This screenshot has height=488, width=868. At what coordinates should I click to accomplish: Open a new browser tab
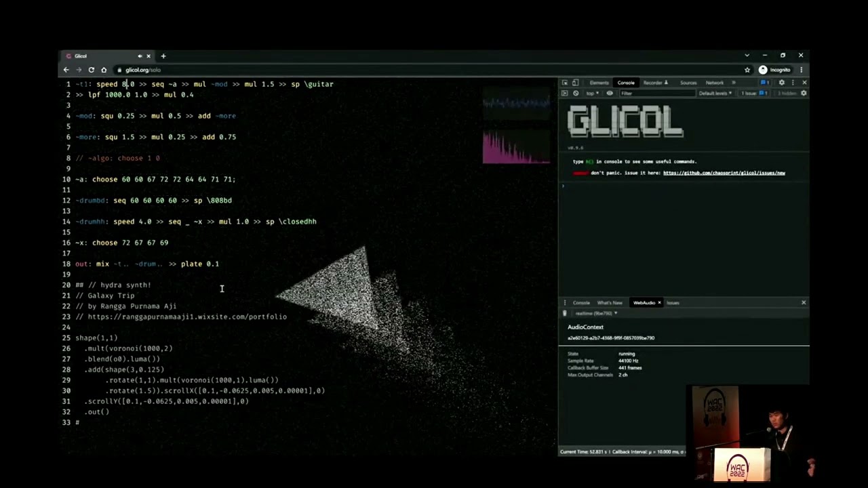click(x=163, y=56)
